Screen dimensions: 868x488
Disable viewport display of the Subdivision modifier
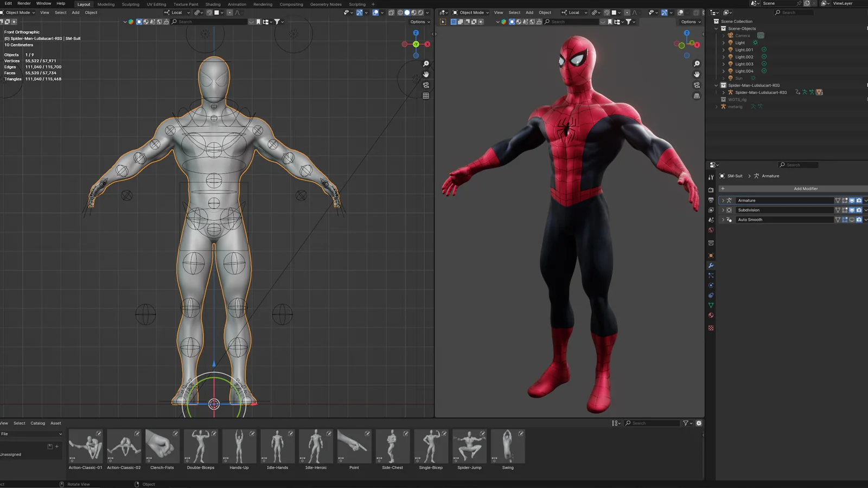(x=852, y=210)
